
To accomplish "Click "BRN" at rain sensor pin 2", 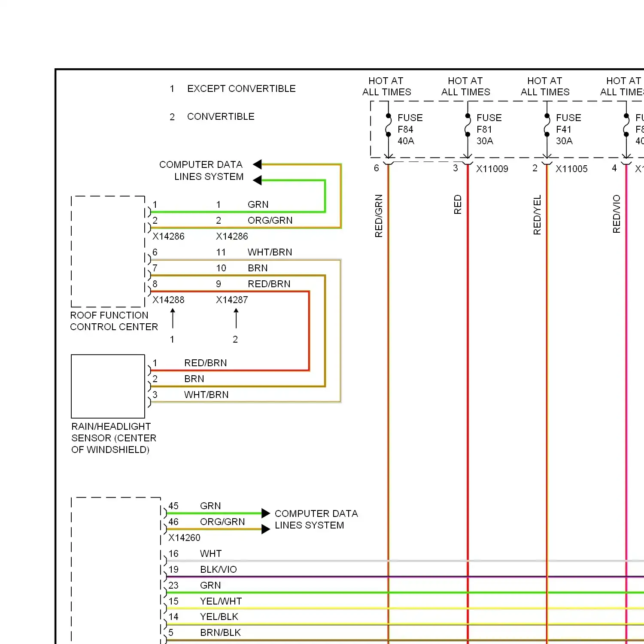I will 194,379.
